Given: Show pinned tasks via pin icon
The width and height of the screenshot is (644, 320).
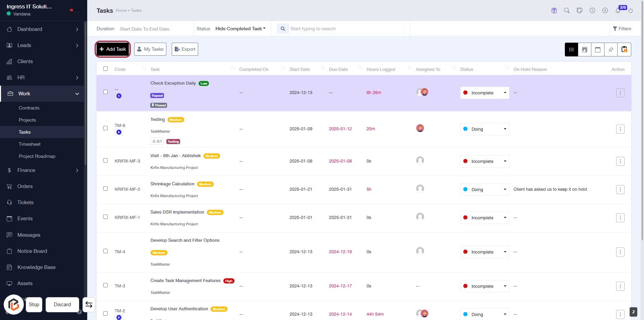Looking at the screenshot, I should (x=611, y=50).
